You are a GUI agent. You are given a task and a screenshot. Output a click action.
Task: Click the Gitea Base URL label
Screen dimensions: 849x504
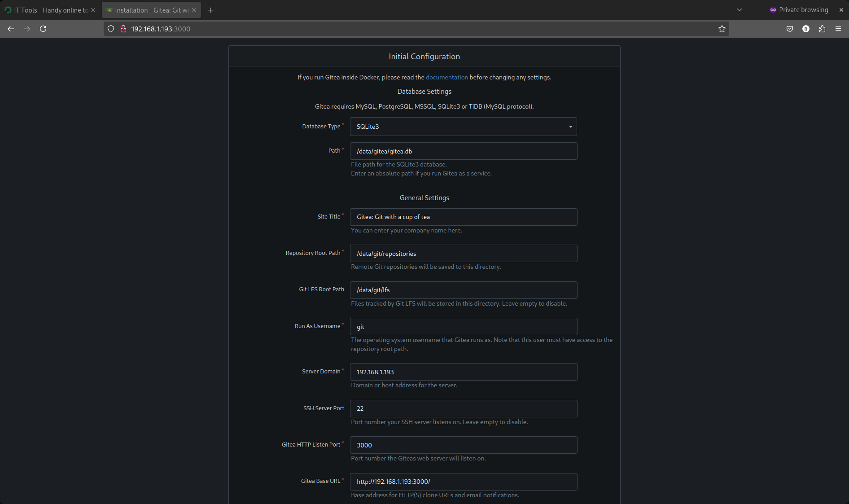click(320, 481)
